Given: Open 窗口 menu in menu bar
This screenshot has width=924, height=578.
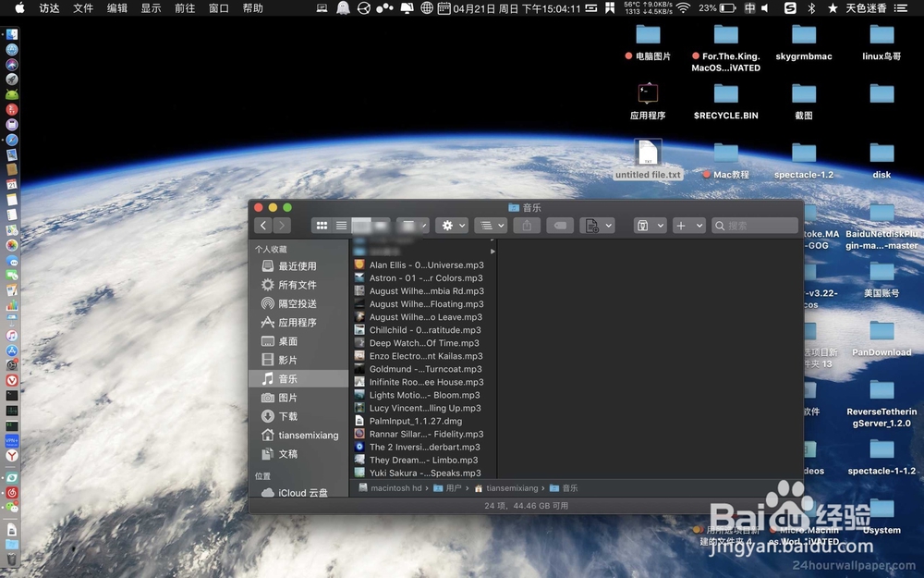Looking at the screenshot, I should click(x=219, y=8).
